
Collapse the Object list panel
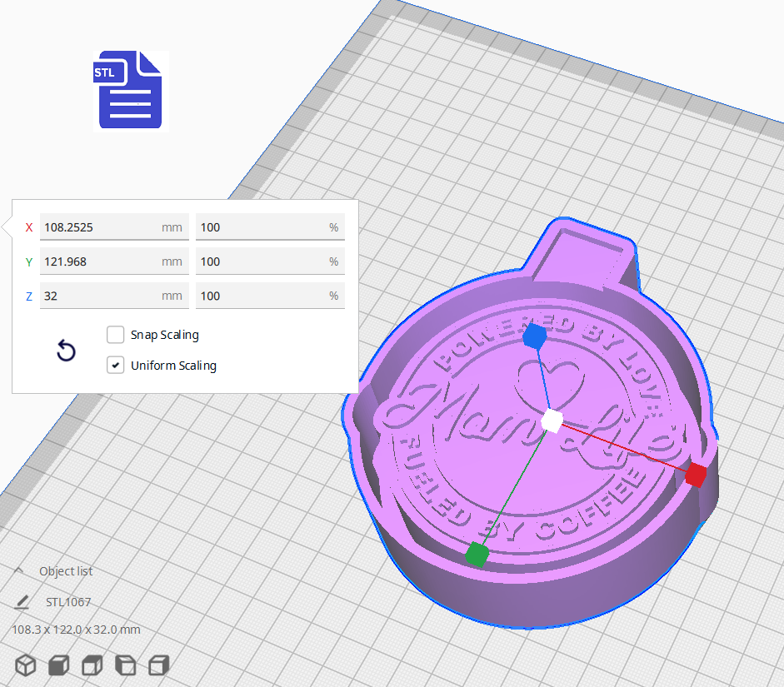pos(18,570)
